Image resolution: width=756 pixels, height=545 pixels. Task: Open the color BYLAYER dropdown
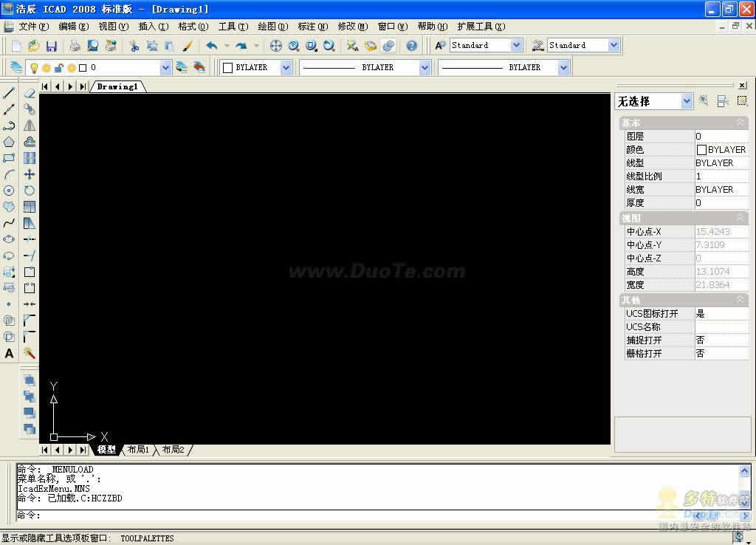286,67
